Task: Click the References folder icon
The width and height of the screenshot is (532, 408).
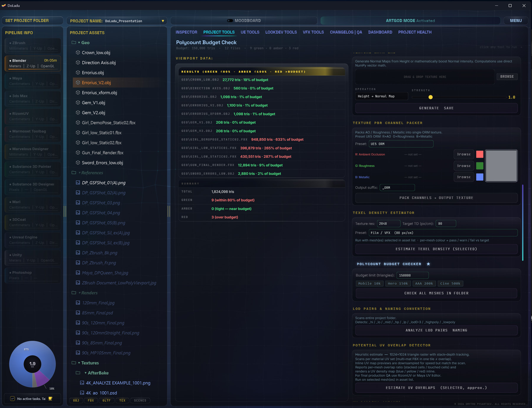Action: pos(74,173)
